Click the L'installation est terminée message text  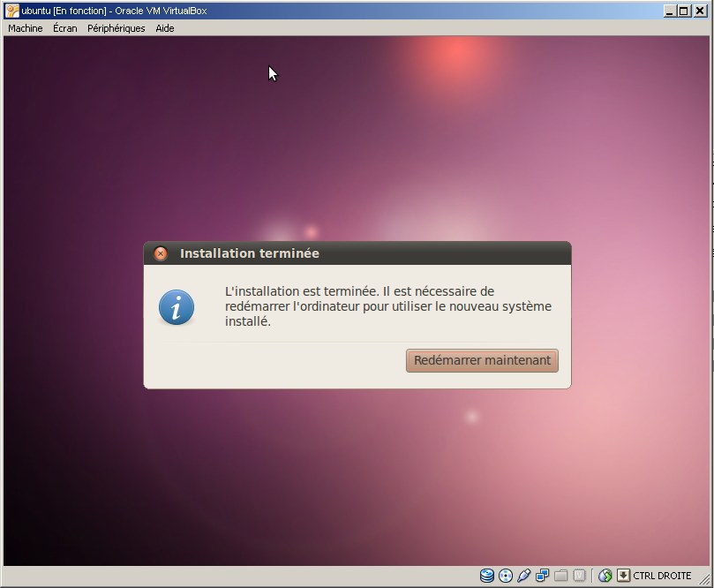(x=388, y=306)
